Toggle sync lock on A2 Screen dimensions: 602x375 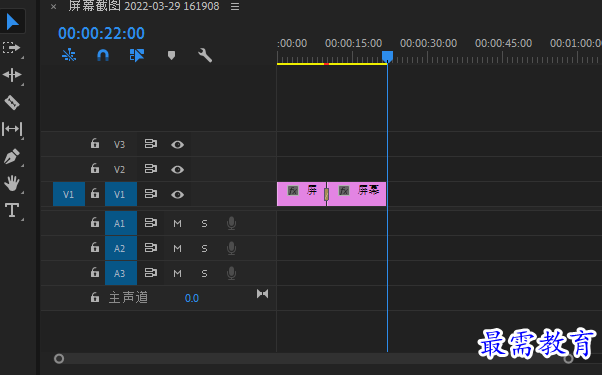coord(150,248)
